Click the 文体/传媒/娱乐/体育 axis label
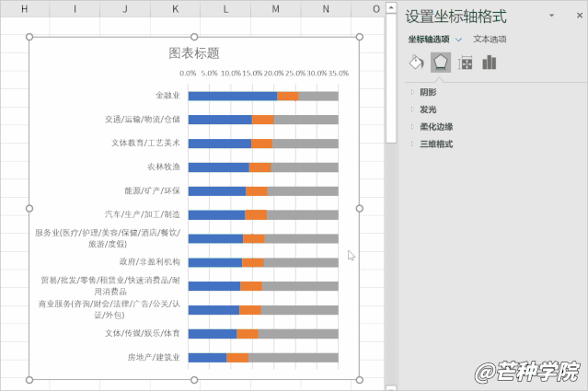This screenshot has height=391, width=588. [143, 333]
